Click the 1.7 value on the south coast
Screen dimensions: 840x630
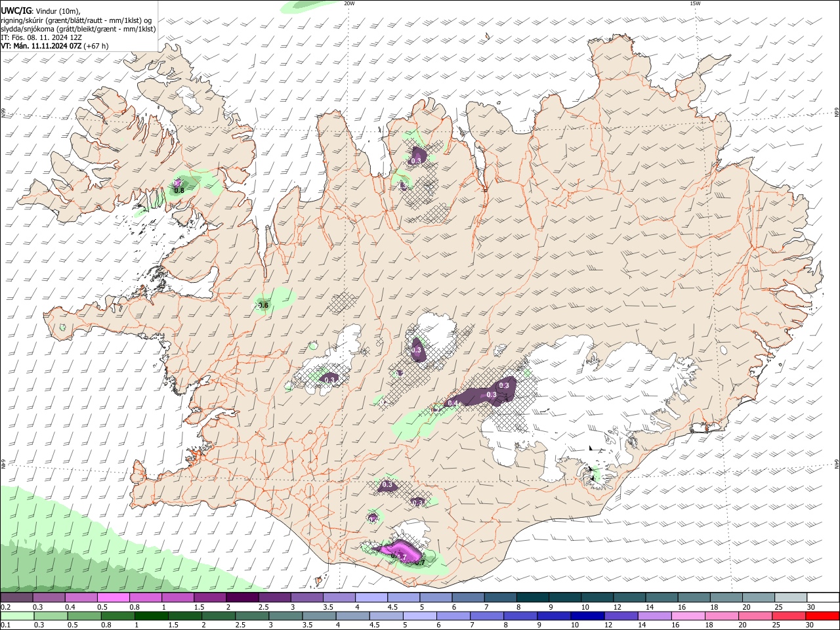coord(402,557)
